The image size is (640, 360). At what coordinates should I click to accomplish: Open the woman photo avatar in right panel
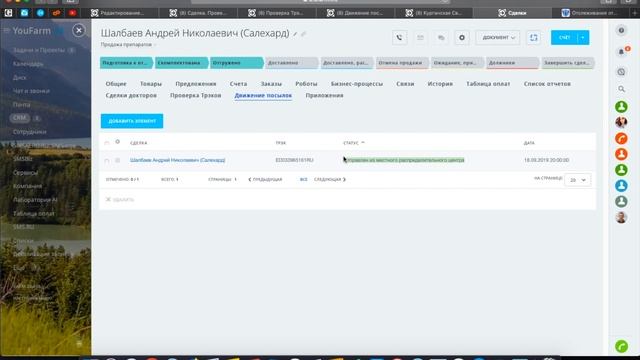(621, 122)
